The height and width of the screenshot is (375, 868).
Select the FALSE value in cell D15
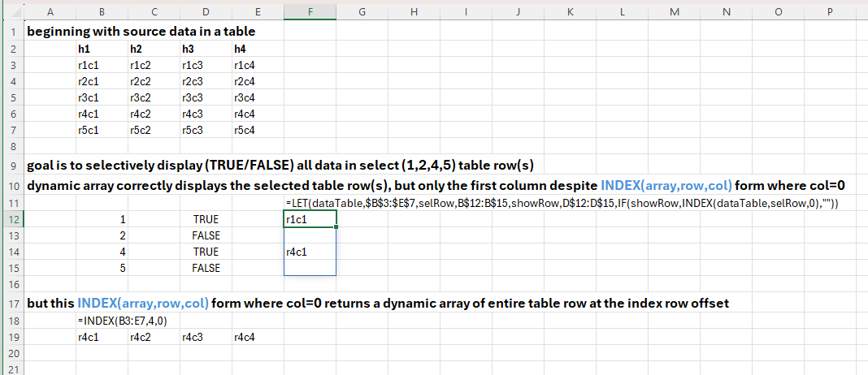click(206, 268)
